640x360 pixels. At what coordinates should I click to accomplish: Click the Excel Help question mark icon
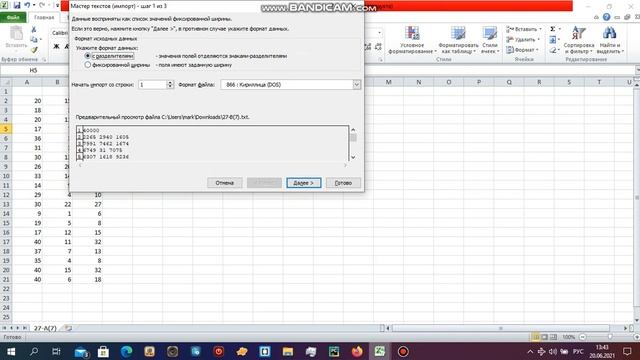coord(607,17)
